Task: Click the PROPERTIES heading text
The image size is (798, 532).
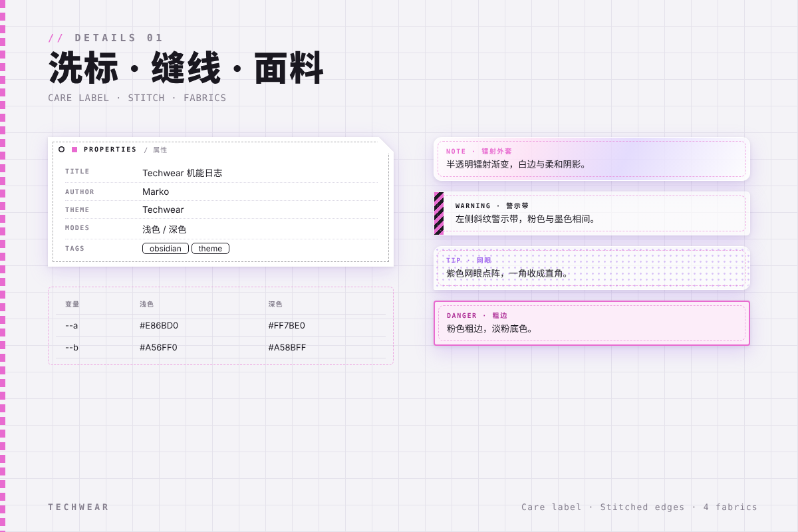Action: coord(110,150)
